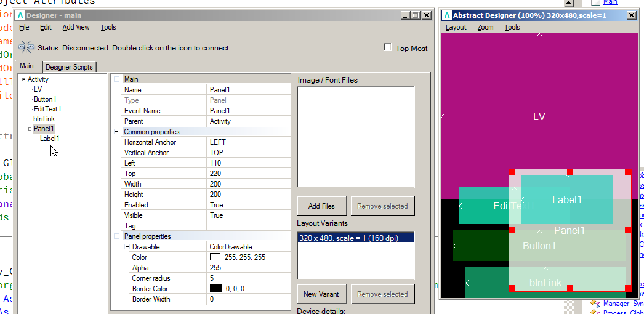Click the white Color swatch
Screen dimensions: 644x314
[215, 257]
